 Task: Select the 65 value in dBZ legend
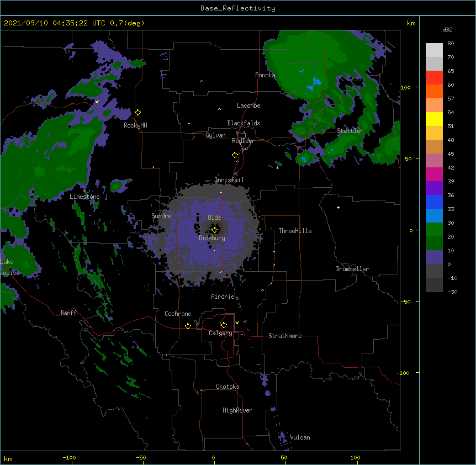click(x=451, y=71)
